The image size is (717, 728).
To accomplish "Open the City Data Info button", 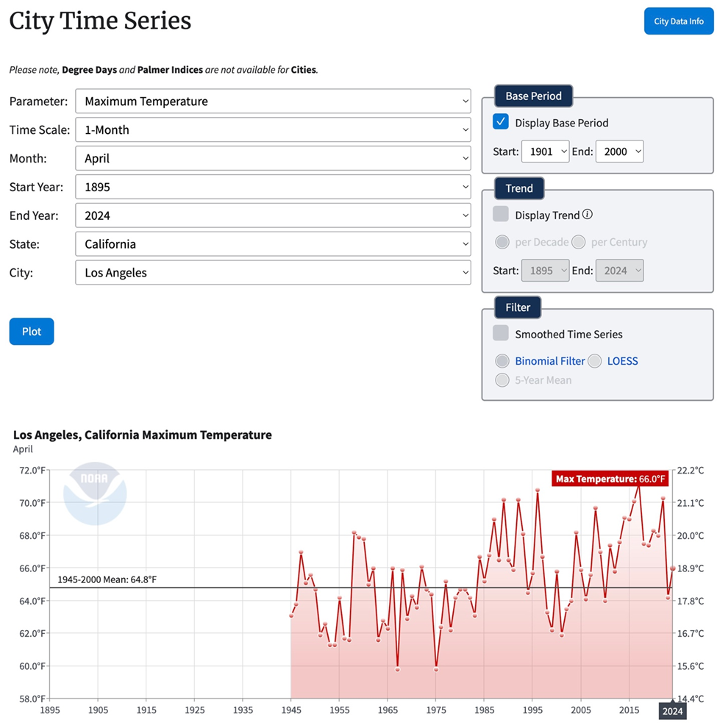I will 678,21.
